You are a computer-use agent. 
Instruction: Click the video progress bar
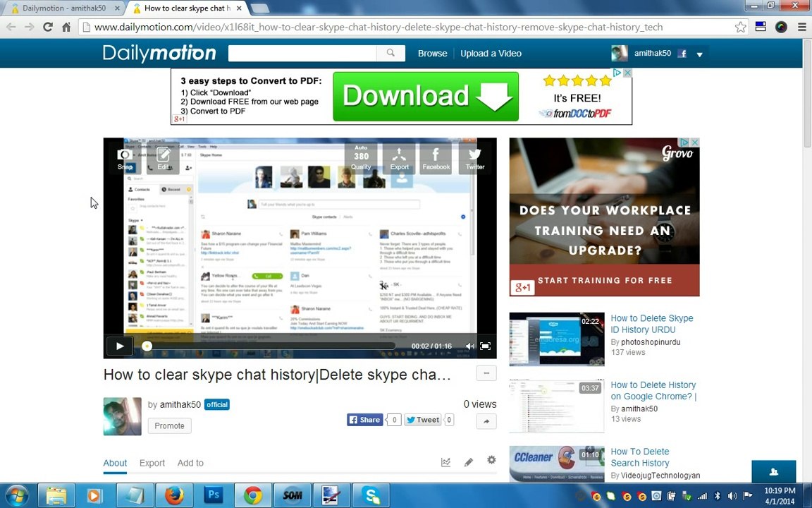tap(269, 346)
